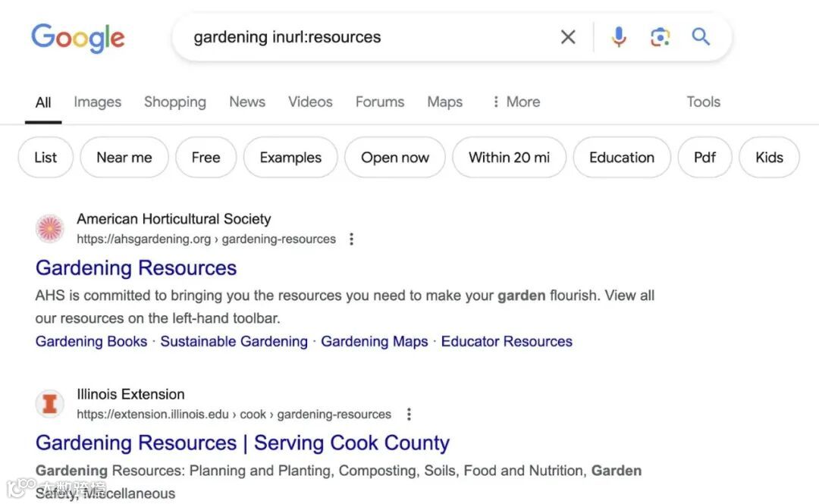Start voice search with microphone icon
This screenshot has width=819, height=504.
[619, 37]
